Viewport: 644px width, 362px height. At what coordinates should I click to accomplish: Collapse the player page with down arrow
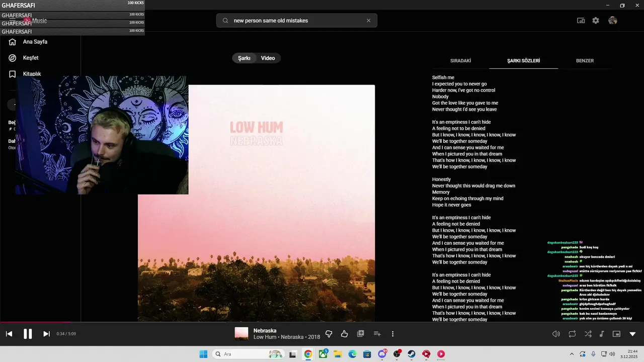(x=632, y=334)
